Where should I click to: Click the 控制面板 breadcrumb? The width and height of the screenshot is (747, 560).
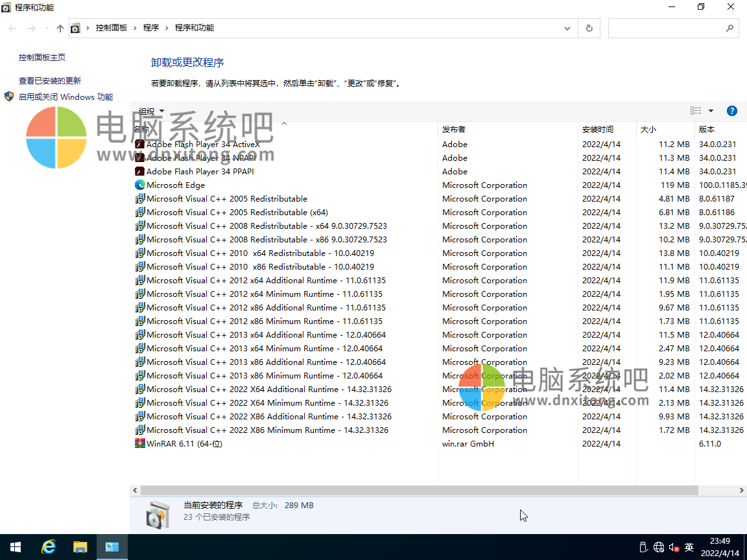click(110, 28)
